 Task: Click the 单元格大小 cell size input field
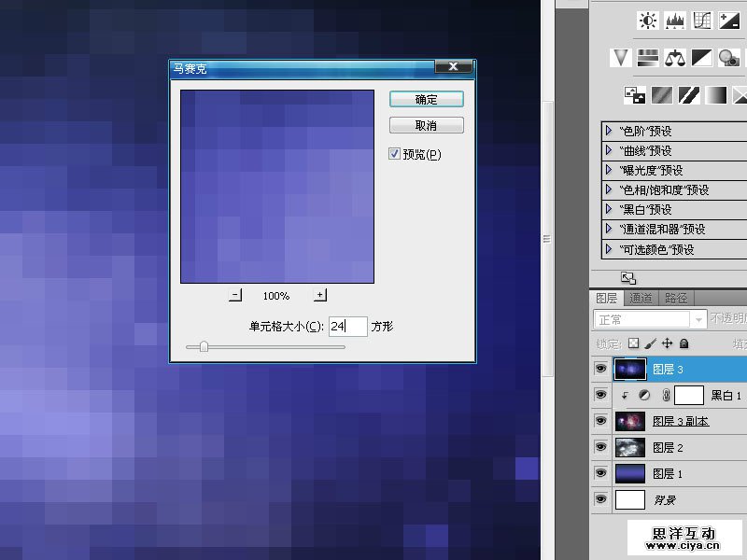pos(347,327)
